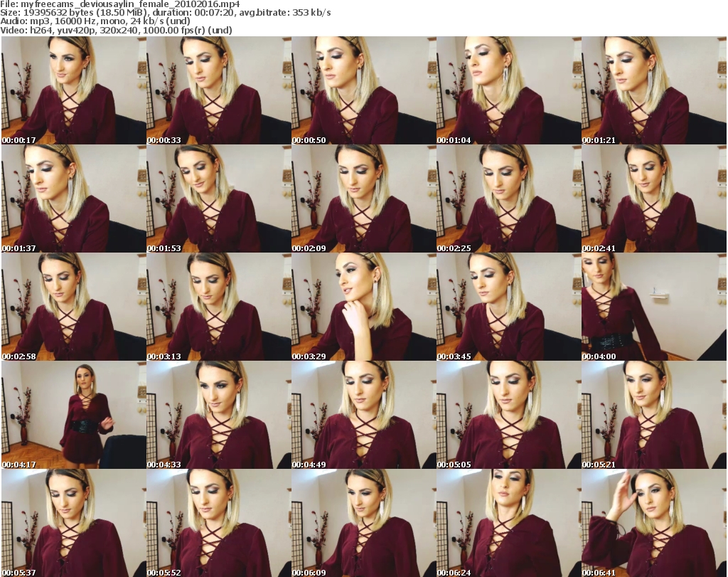Click the frame stamped 00:01:21

[x=654, y=90]
